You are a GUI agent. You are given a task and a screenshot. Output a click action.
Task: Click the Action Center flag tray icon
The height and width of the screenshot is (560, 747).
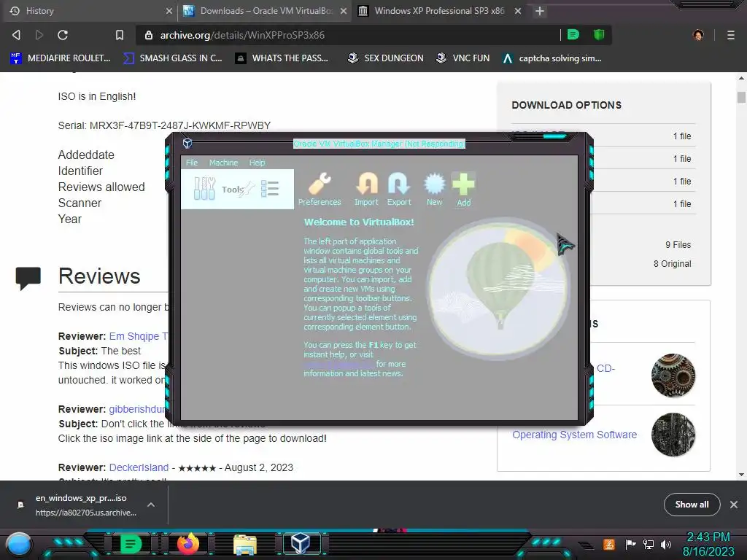(630, 544)
